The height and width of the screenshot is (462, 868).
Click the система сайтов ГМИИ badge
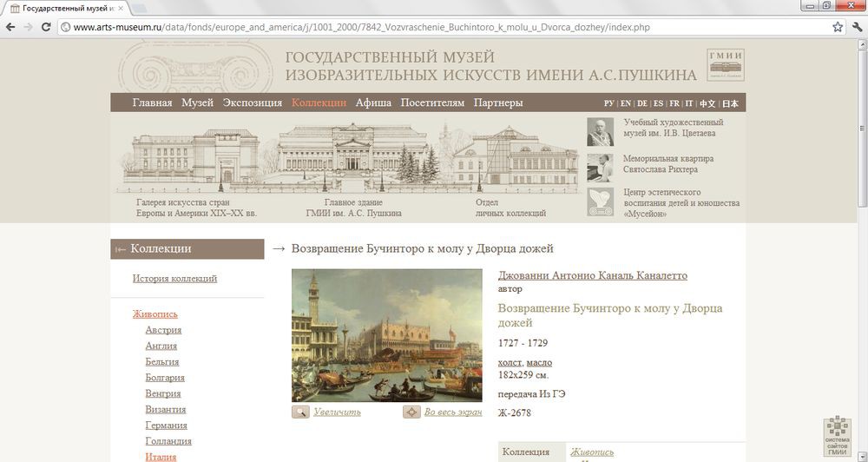coord(837,436)
